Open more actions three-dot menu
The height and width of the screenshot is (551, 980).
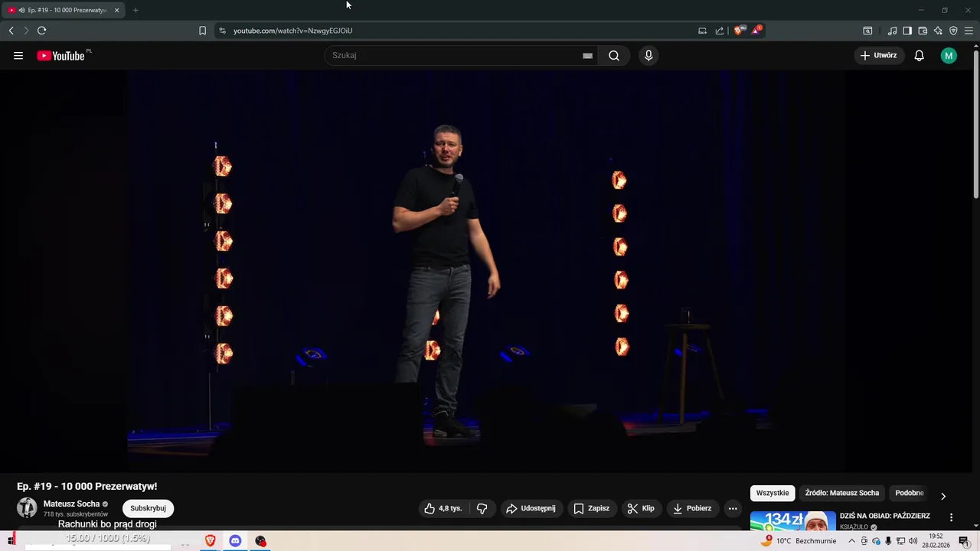[733, 508]
